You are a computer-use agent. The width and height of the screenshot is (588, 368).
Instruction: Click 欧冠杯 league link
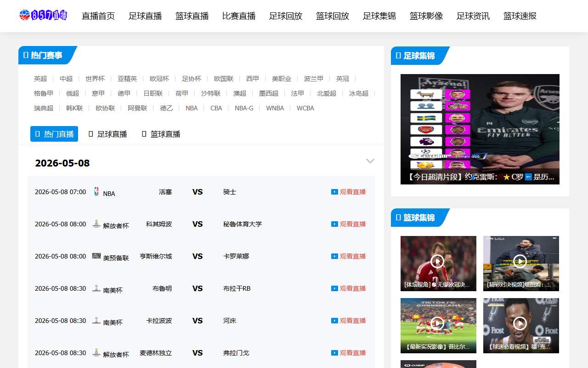[159, 79]
